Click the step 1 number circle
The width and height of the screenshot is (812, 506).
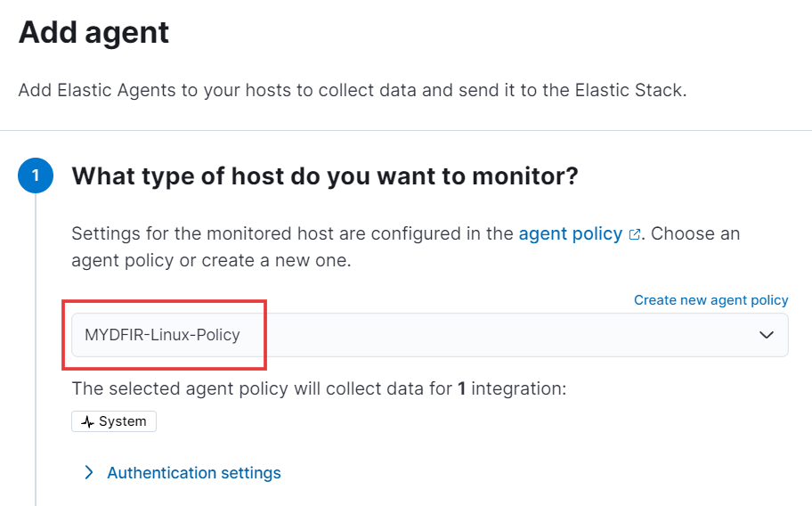(36, 175)
